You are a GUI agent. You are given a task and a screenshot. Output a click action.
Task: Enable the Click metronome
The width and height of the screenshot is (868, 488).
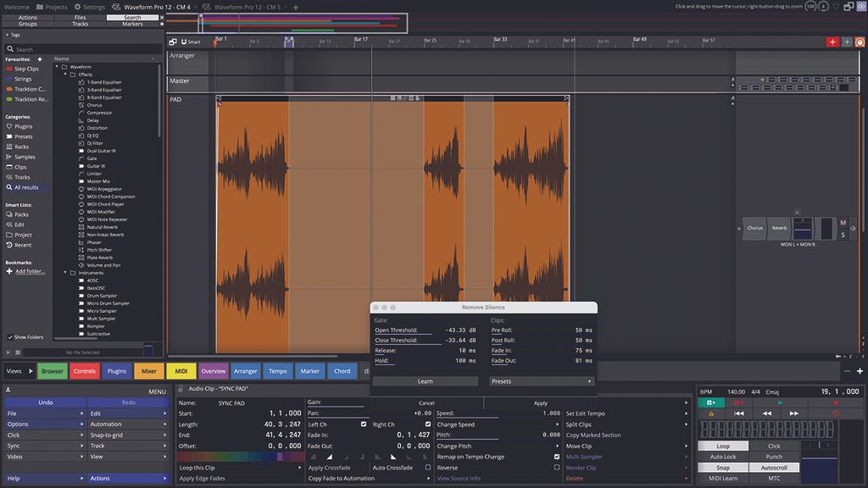tap(776, 446)
